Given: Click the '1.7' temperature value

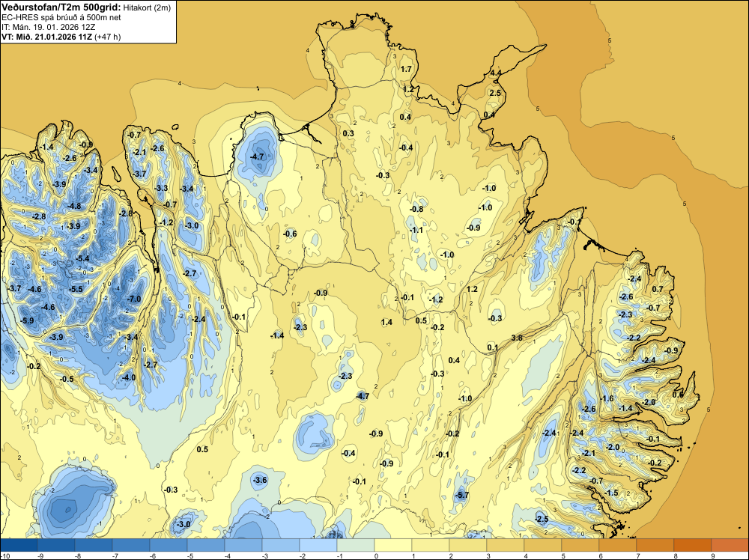Looking at the screenshot, I should [406, 69].
